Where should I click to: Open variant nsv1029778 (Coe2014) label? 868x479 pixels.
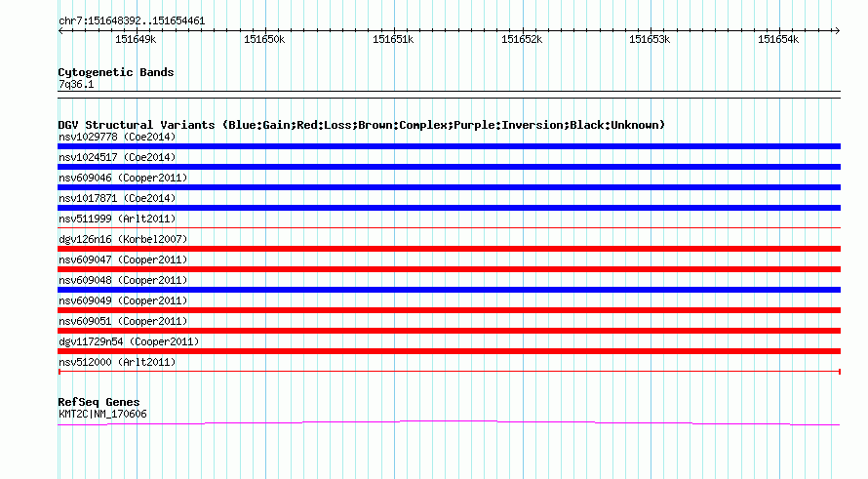[x=117, y=137]
